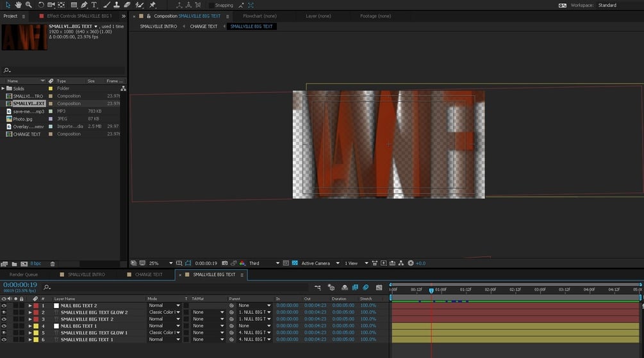Click the Composition Mini-Flowchart icon in timeline

tap(317, 288)
